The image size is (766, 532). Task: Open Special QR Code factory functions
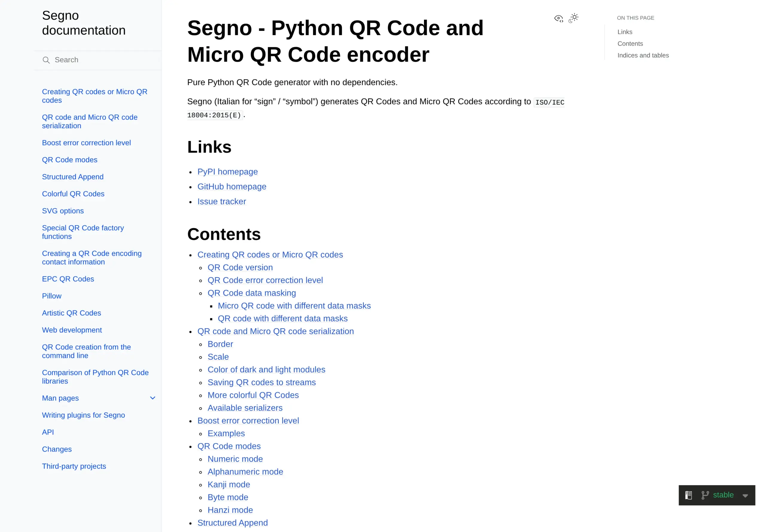83,232
